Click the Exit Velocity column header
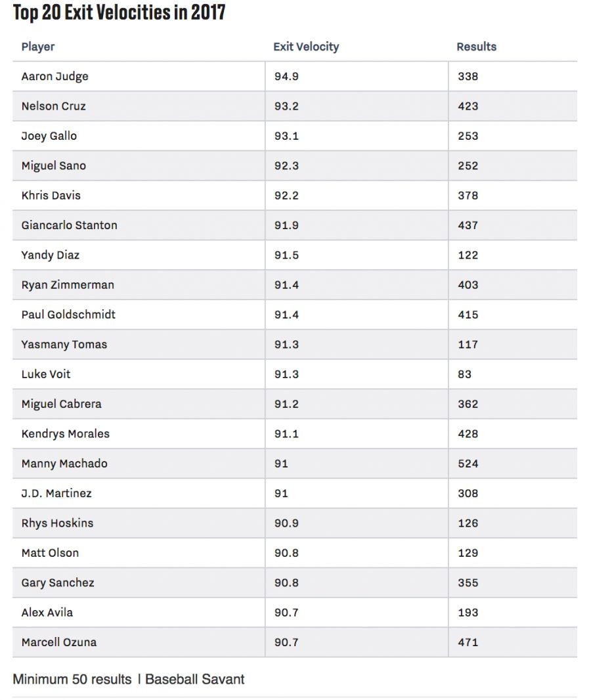This screenshot has height=700, width=591. [306, 47]
